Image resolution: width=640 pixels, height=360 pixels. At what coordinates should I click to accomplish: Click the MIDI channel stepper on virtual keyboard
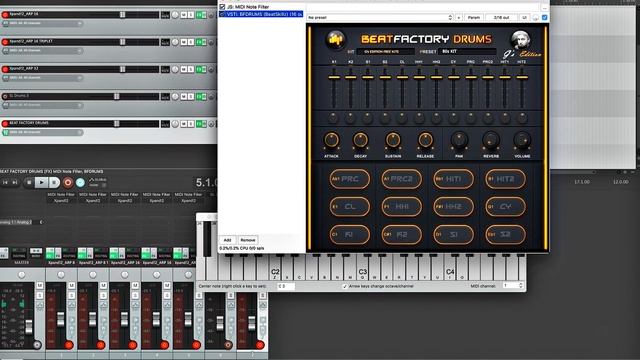pos(520,286)
